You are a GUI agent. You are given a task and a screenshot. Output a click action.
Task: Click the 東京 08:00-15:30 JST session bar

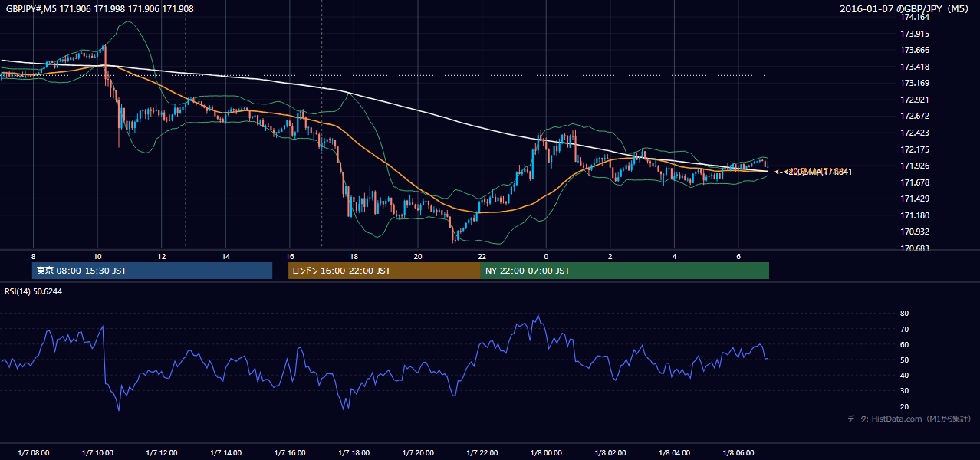click(153, 271)
